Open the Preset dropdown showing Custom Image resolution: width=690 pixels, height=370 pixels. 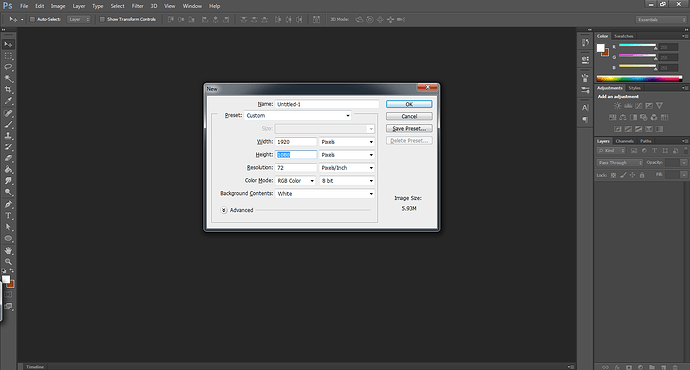click(298, 116)
